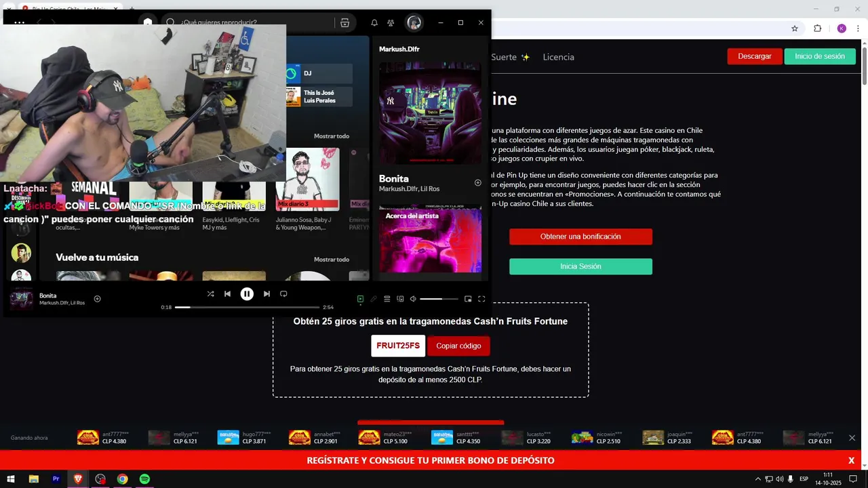Add Bonita to liked songs in player bar
Image resolution: width=868 pixels, height=488 pixels.
97,299
